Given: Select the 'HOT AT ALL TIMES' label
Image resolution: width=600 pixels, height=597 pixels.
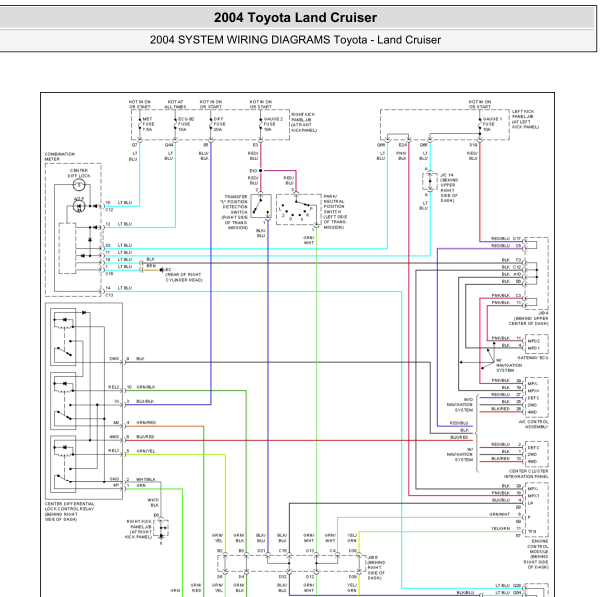Looking at the screenshot, I should tap(175, 104).
